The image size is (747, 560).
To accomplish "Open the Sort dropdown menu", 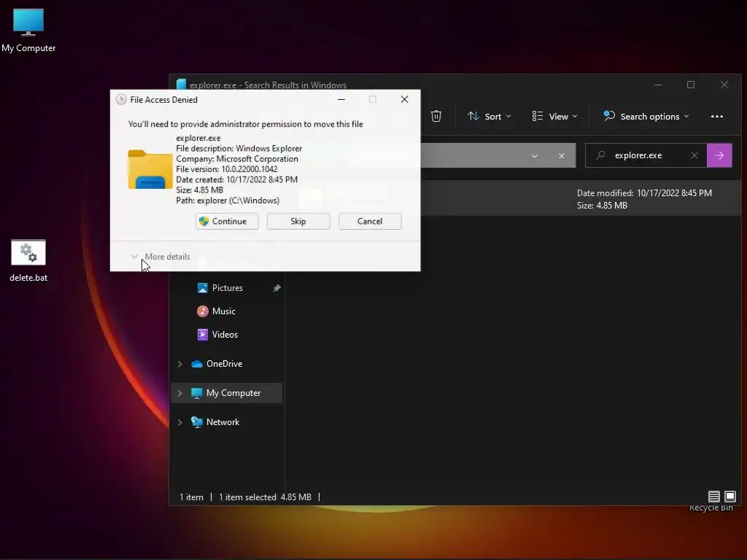I will [489, 116].
